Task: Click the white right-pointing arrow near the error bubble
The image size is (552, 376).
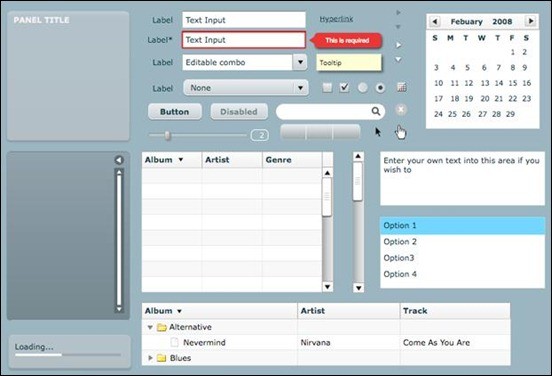Action: 398,45
